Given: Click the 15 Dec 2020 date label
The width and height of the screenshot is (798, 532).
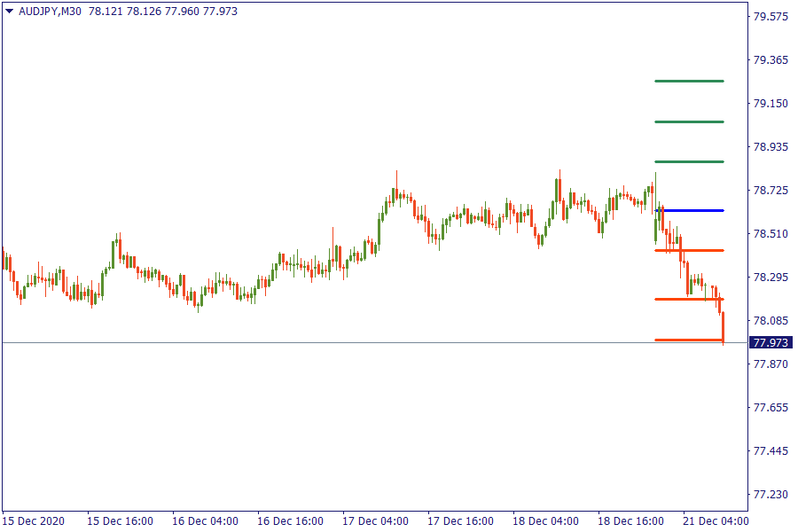Looking at the screenshot, I should pyautogui.click(x=35, y=520).
